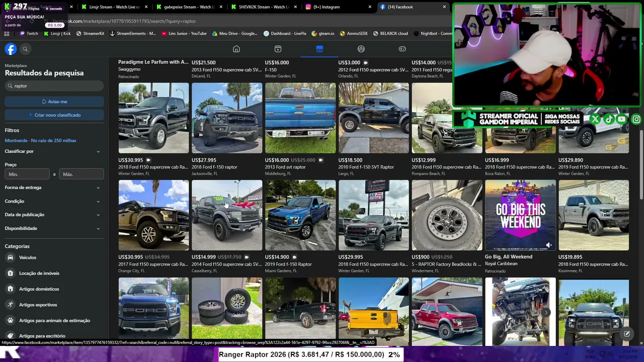Click the Máx. price input field

point(82,174)
